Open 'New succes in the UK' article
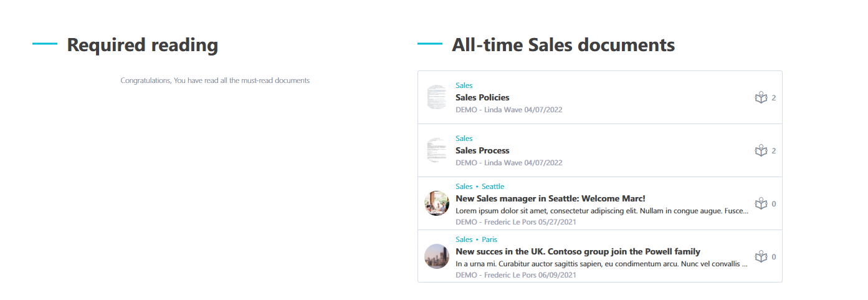 point(578,252)
